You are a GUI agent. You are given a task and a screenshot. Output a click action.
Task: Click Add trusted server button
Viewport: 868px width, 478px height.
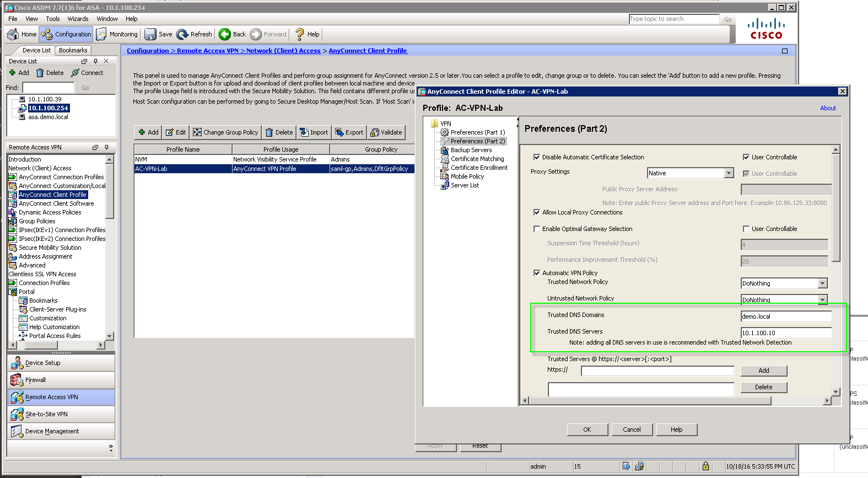click(764, 370)
